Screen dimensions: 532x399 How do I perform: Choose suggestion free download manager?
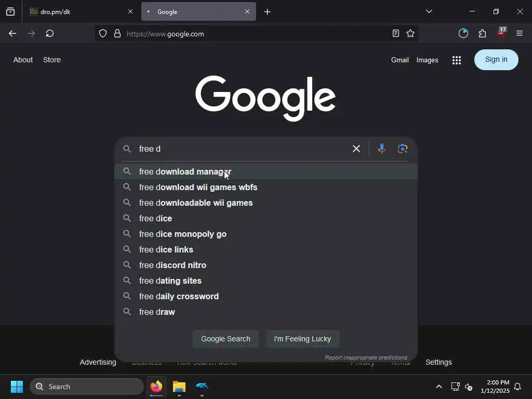pos(266,171)
